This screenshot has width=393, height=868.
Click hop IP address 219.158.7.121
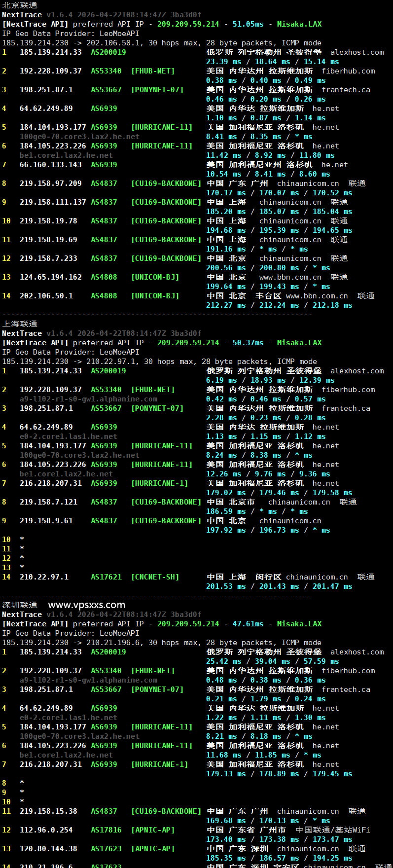tap(48, 502)
